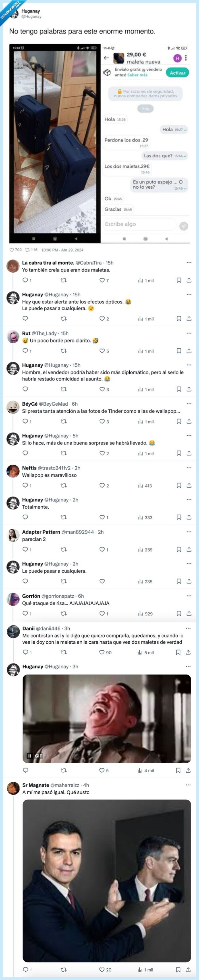Like La cabra tira al monte's reply
The width and height of the screenshot is (199, 980).
[102, 280]
